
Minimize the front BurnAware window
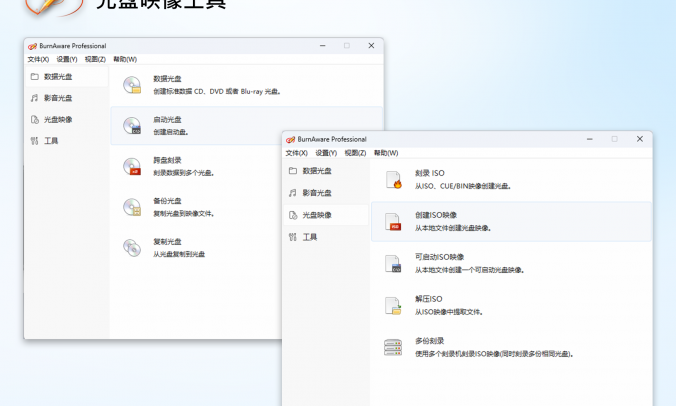click(589, 139)
